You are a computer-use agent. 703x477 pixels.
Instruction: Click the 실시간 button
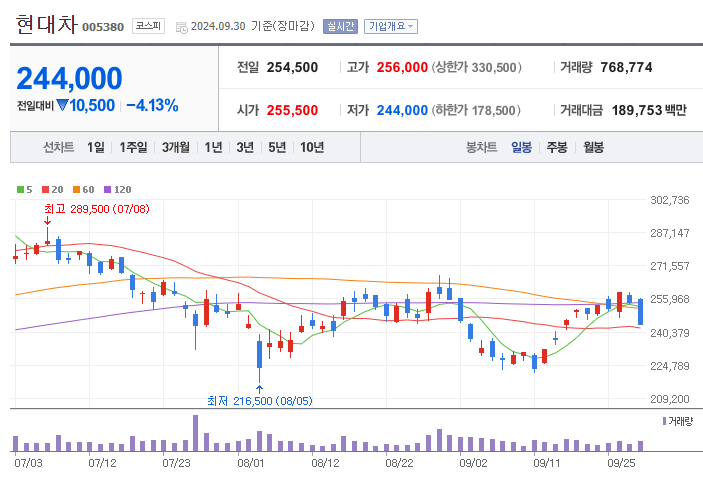coord(340,26)
